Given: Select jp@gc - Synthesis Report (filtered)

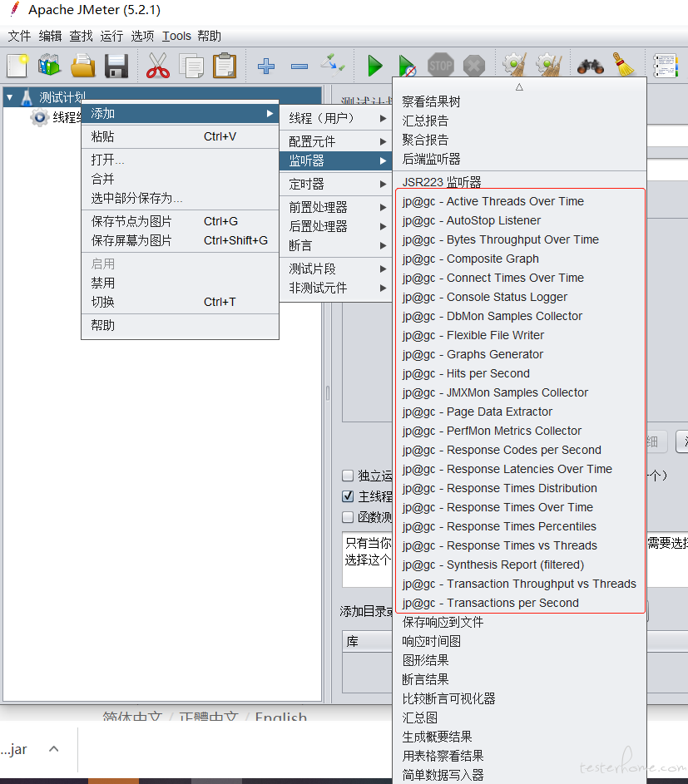Looking at the screenshot, I should tap(519, 565).
